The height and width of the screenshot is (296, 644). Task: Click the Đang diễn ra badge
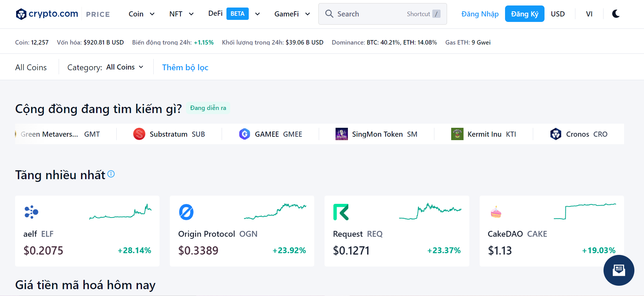coord(208,108)
